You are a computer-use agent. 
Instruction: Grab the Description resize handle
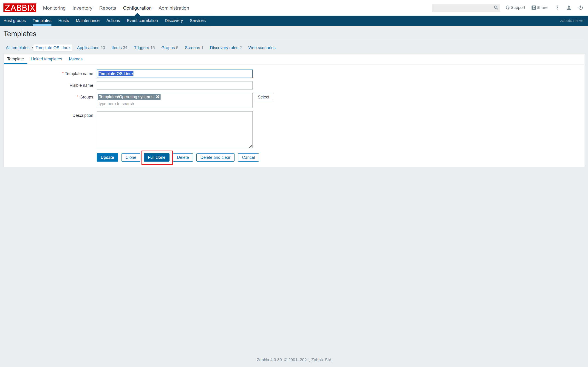pyautogui.click(x=251, y=146)
